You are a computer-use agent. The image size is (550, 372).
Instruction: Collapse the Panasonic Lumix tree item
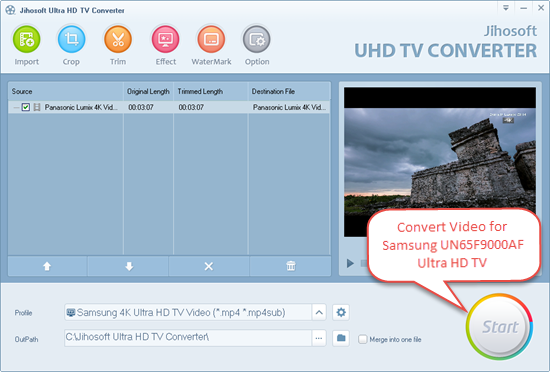click(x=16, y=107)
